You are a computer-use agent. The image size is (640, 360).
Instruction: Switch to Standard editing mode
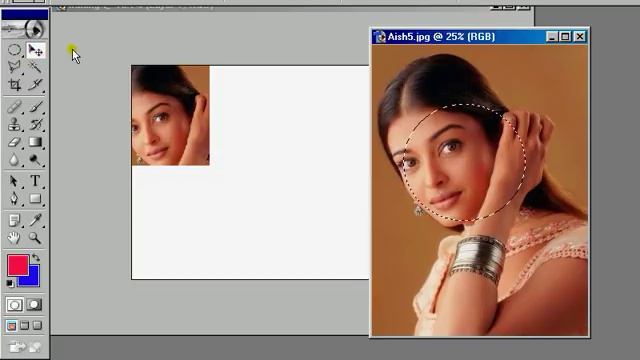coord(14,304)
